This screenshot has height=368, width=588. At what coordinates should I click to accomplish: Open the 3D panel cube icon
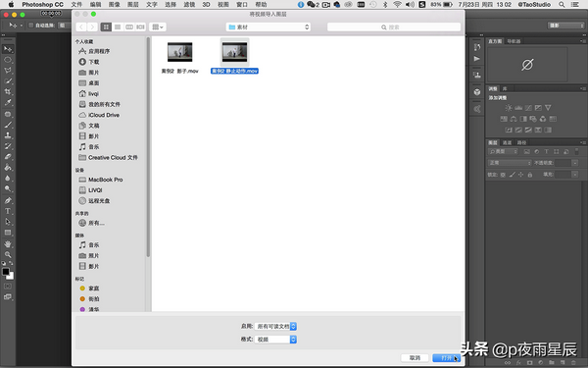pyautogui.click(x=477, y=92)
